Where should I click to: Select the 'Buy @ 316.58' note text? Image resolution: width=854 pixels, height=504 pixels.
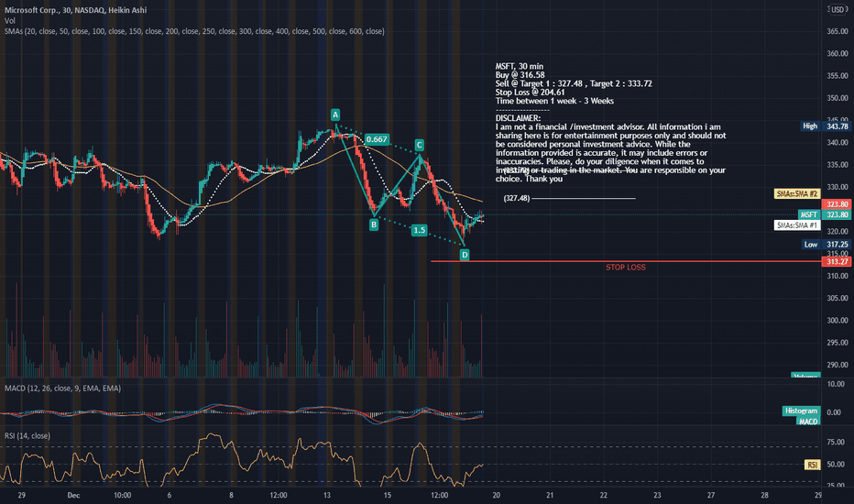click(x=520, y=75)
